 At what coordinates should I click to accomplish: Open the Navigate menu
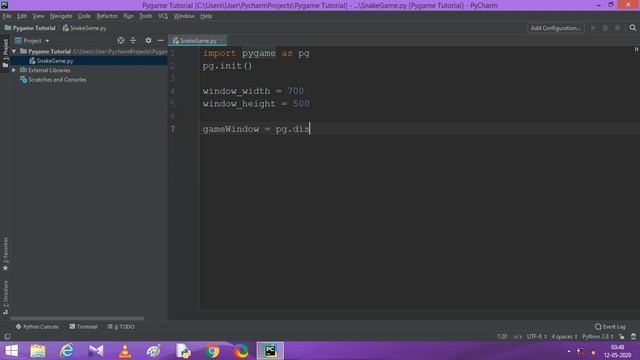(x=61, y=16)
